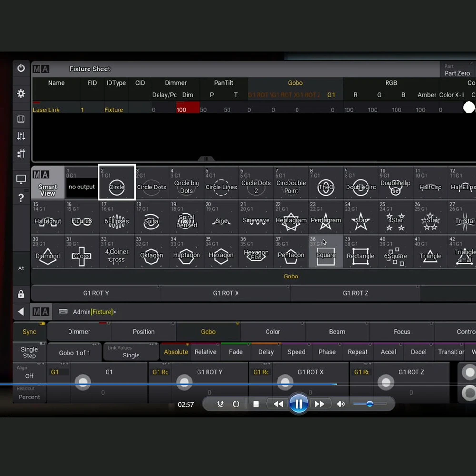Open the Link Values Single selector
The height and width of the screenshot is (476, 476).
(x=131, y=352)
